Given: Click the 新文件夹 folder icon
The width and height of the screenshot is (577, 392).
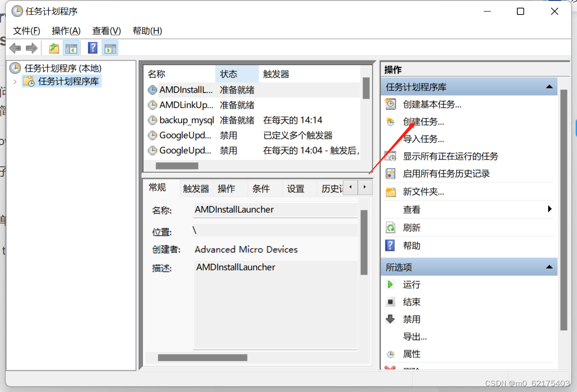Looking at the screenshot, I should pyautogui.click(x=391, y=192).
